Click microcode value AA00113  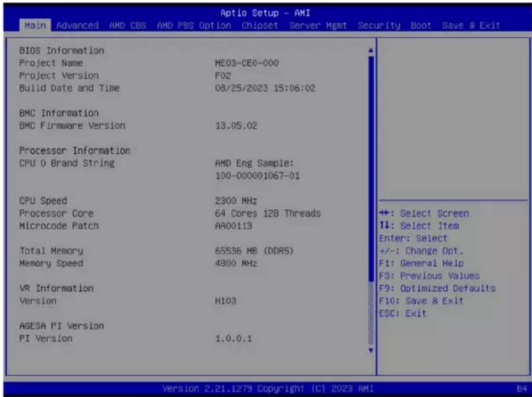point(233,226)
